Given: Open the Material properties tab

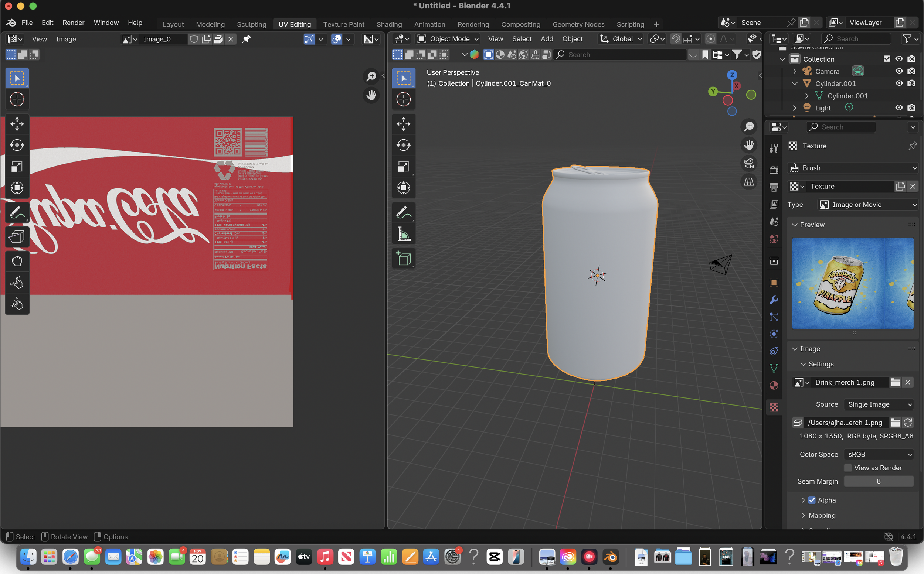Looking at the screenshot, I should pyautogui.click(x=774, y=385).
